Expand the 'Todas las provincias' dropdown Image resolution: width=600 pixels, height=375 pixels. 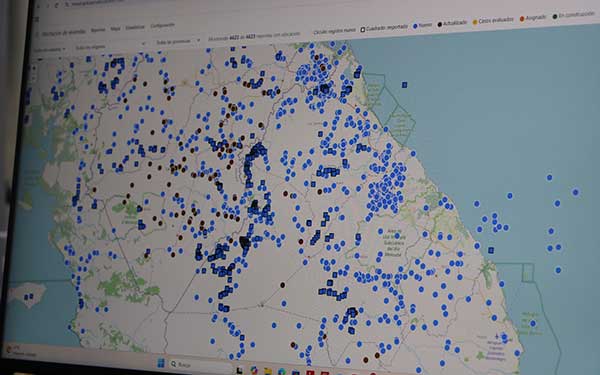coord(178,41)
